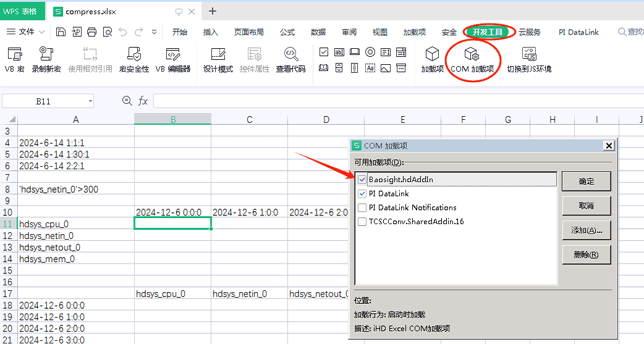
Task: Click the print icon in quick toolbar
Action: tap(92, 31)
